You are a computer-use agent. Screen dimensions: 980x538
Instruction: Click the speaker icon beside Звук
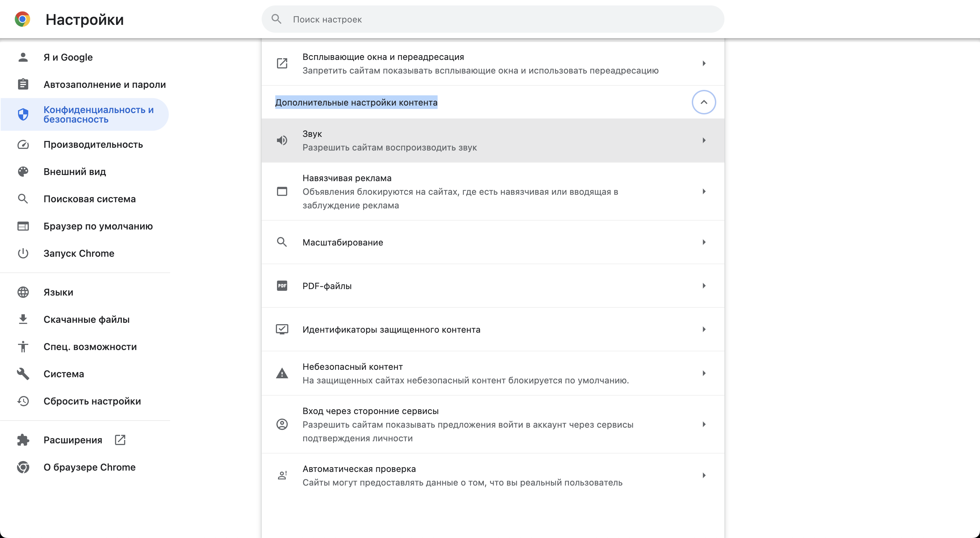[x=282, y=141]
